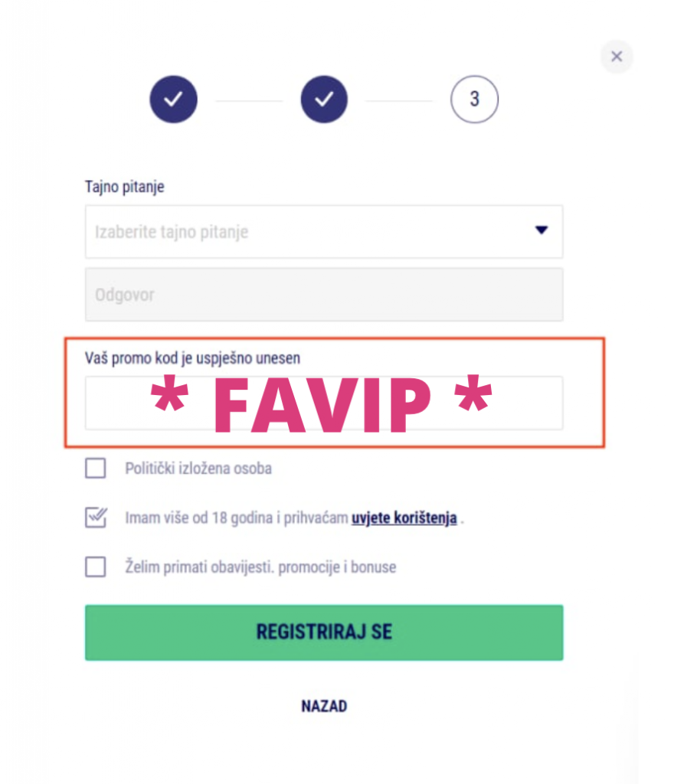
Task: Click the highlighted FAVIP promo code field
Action: [x=324, y=402]
